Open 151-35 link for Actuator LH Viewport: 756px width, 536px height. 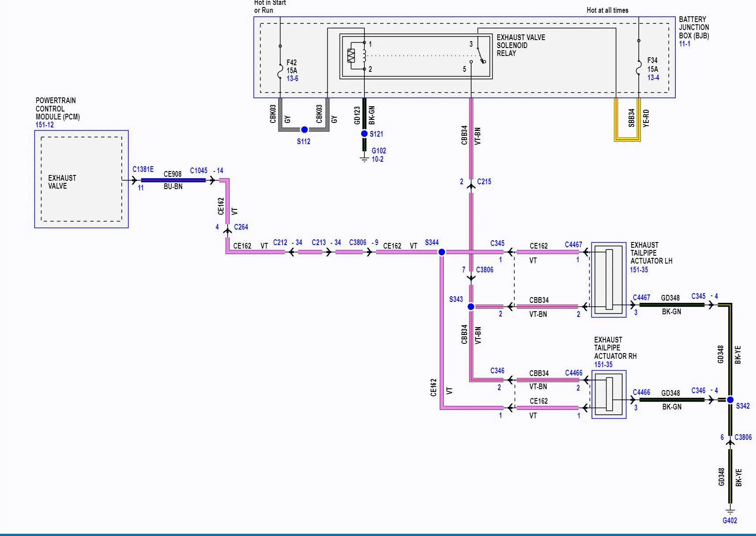(639, 270)
